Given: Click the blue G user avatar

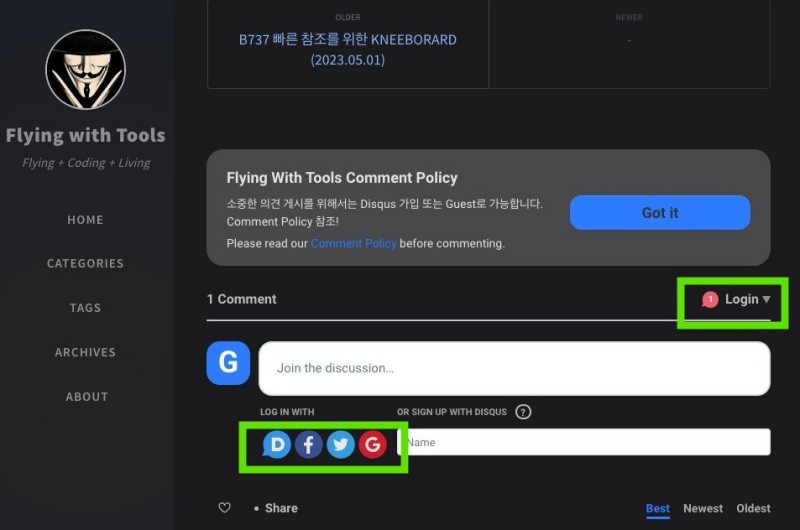Looking at the screenshot, I should 228,363.
